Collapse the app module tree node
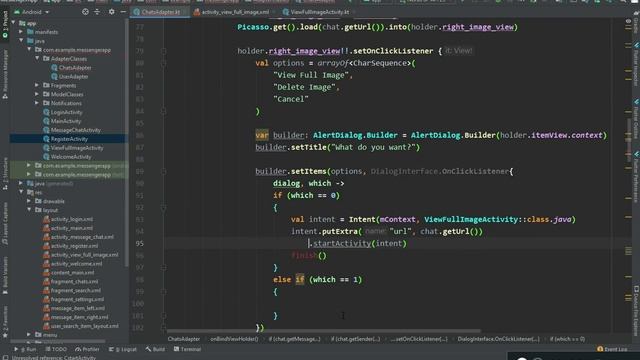This screenshot has width=640, height=360. 13,23
